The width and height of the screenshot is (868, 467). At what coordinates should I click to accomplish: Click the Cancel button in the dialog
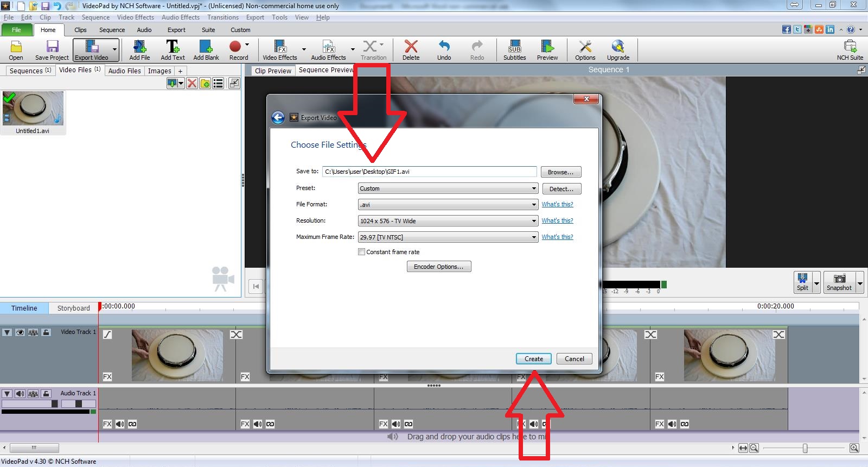[x=575, y=359]
